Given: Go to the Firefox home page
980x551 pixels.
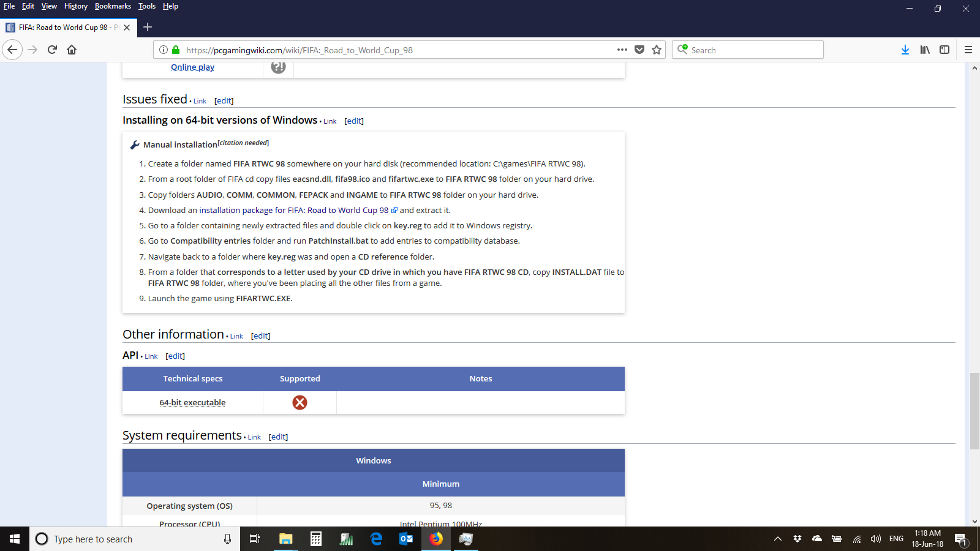Looking at the screenshot, I should 72,50.
